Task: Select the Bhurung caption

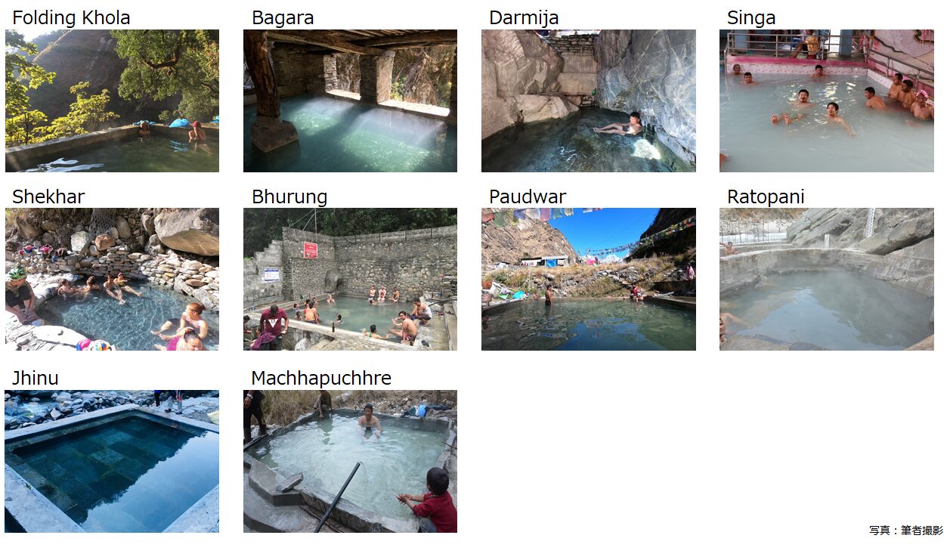Action: coord(289,196)
